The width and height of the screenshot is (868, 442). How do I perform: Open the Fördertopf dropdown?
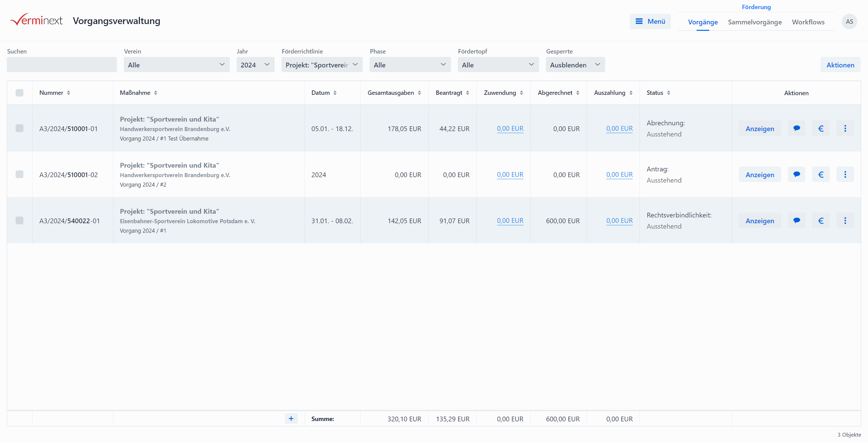pyautogui.click(x=498, y=65)
